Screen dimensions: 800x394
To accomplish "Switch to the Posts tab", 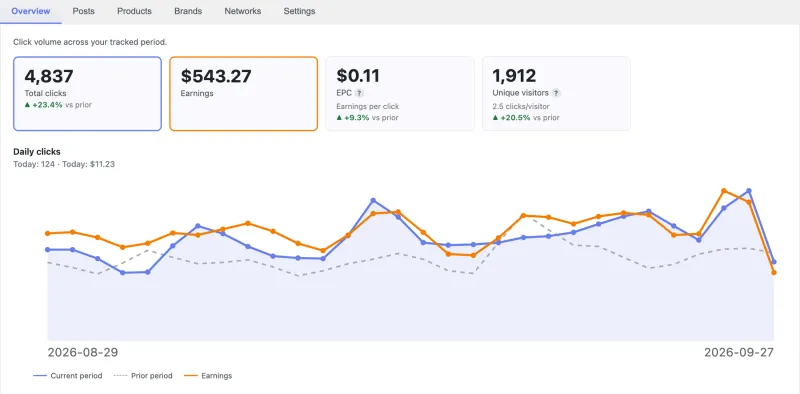I will pos(83,11).
